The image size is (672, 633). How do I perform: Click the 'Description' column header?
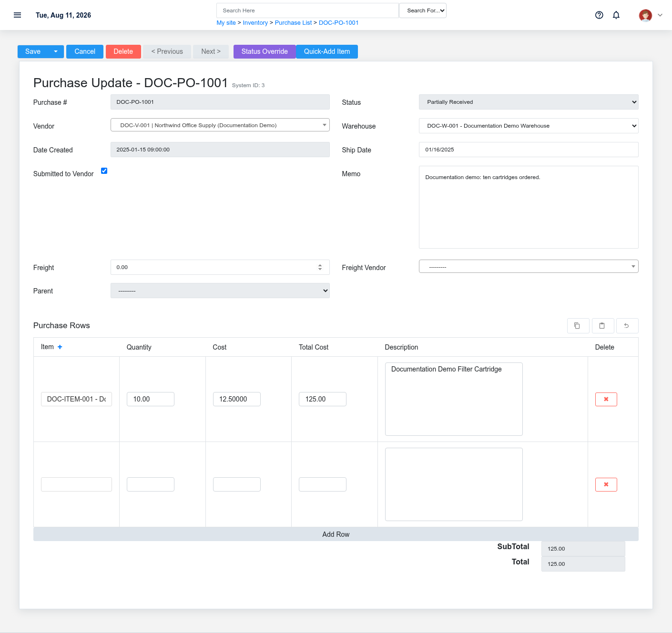pos(402,347)
